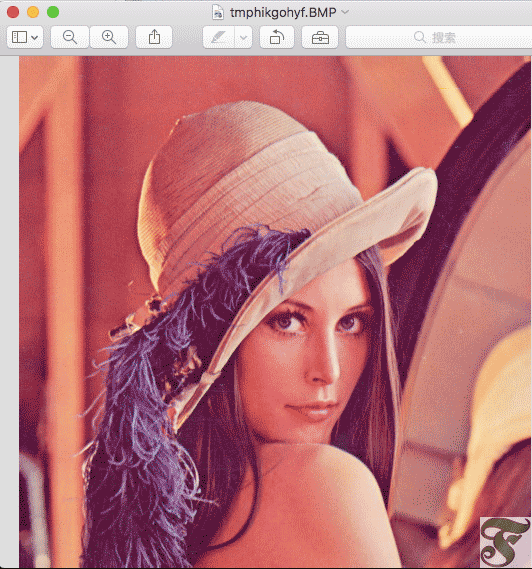Expand the sidebar view options chevron

coord(35,37)
